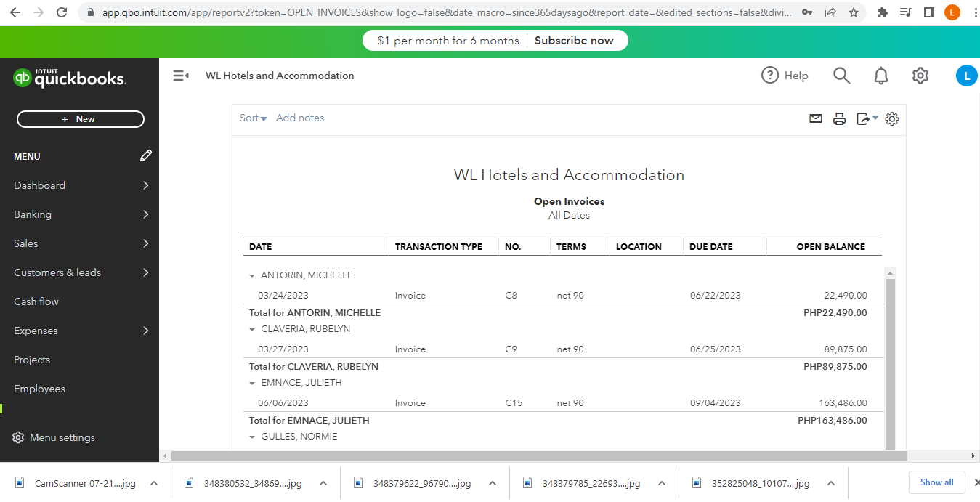980x502 pixels.
Task: Click the Subscribe now link
Action: point(574,41)
